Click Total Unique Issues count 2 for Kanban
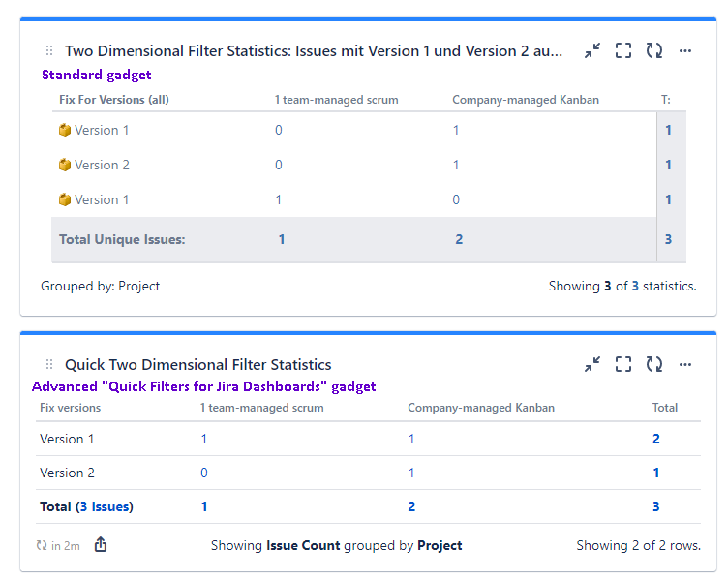This screenshot has height=580, width=728. pos(459,239)
